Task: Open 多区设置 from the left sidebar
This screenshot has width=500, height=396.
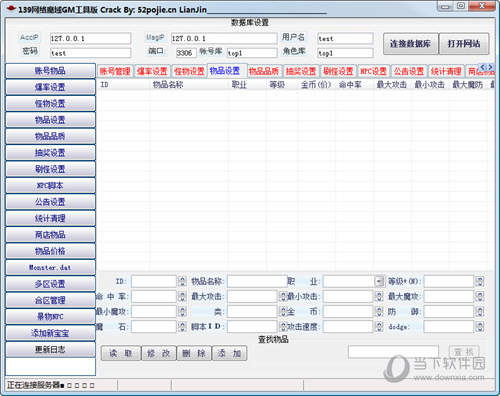Action: pos(50,284)
